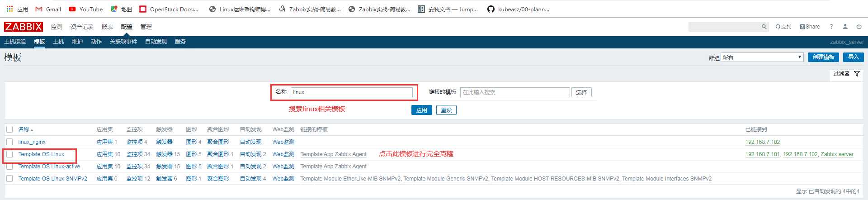Open Template Module Generic SNMPv2 link
Viewport: 868px width, 200px height.
(x=446, y=179)
